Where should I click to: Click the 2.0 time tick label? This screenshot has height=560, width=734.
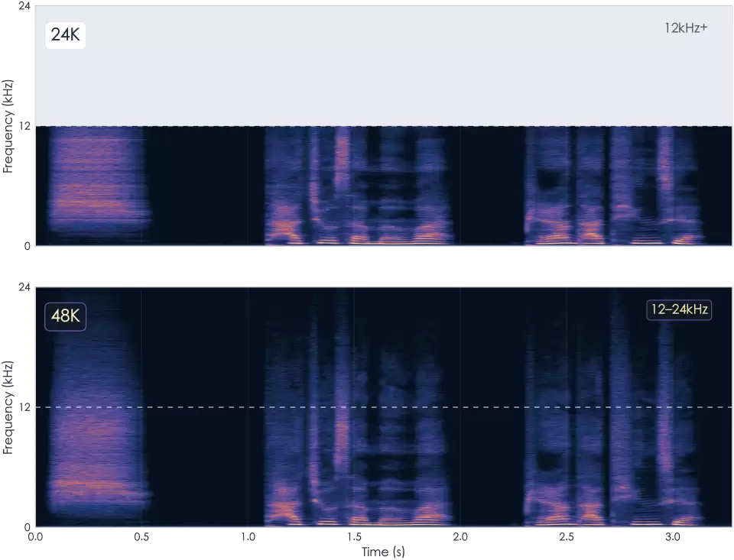[460, 537]
